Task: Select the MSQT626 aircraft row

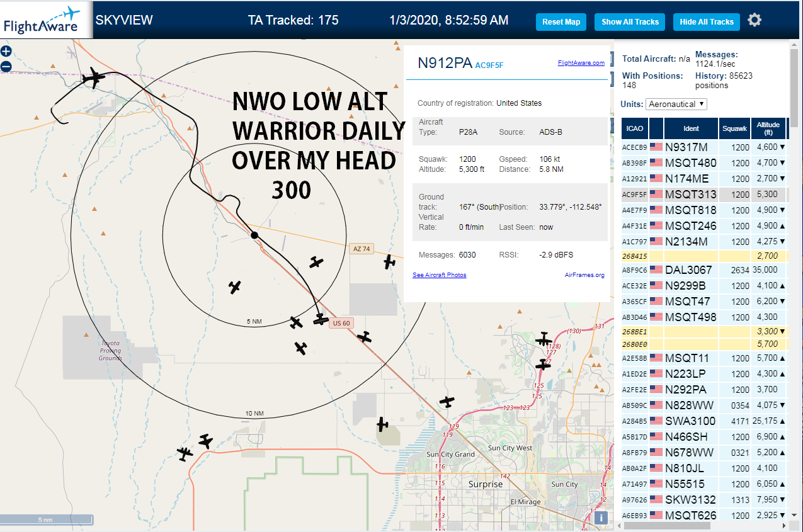Action: click(704, 516)
